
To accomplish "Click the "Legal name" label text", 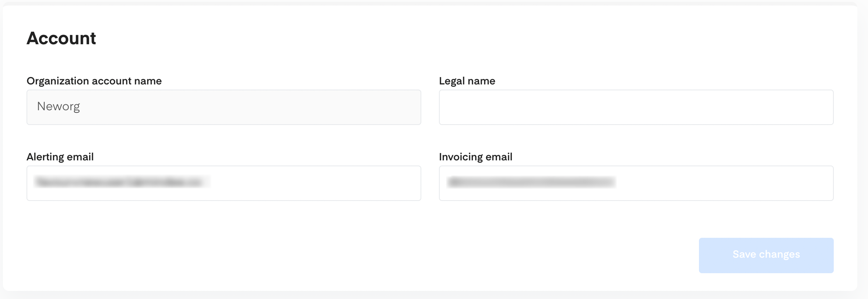I will pos(467,81).
